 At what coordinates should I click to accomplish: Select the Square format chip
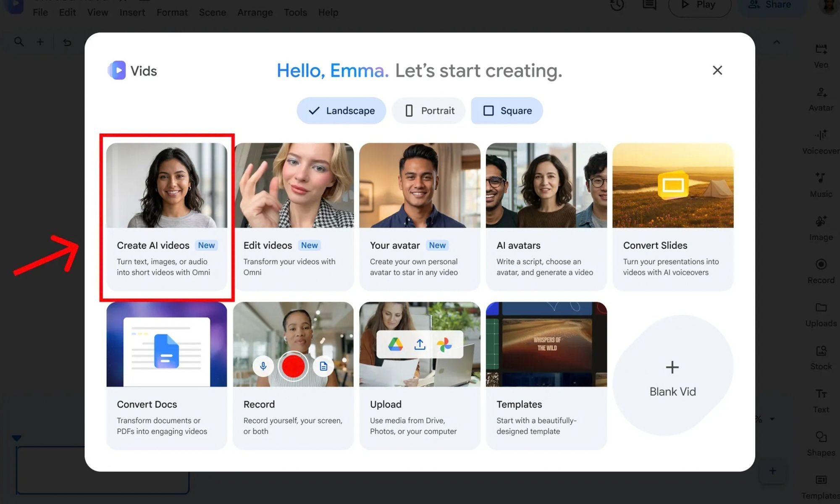click(507, 110)
